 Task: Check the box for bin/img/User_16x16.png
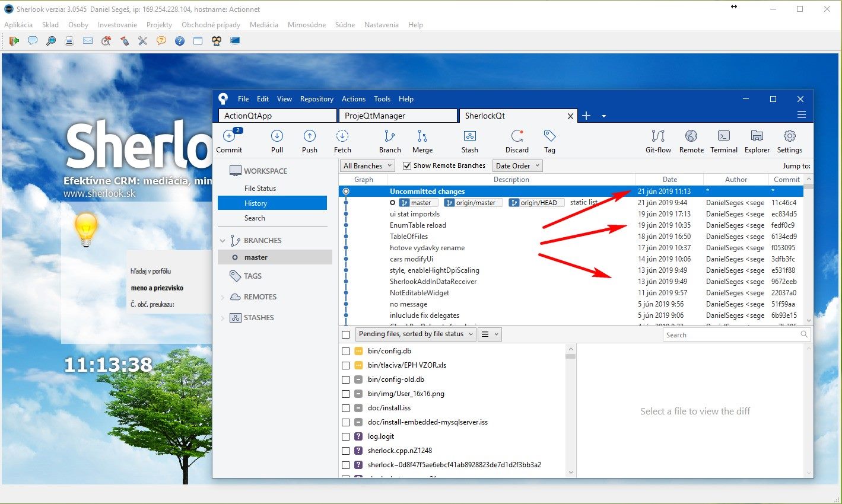click(345, 394)
